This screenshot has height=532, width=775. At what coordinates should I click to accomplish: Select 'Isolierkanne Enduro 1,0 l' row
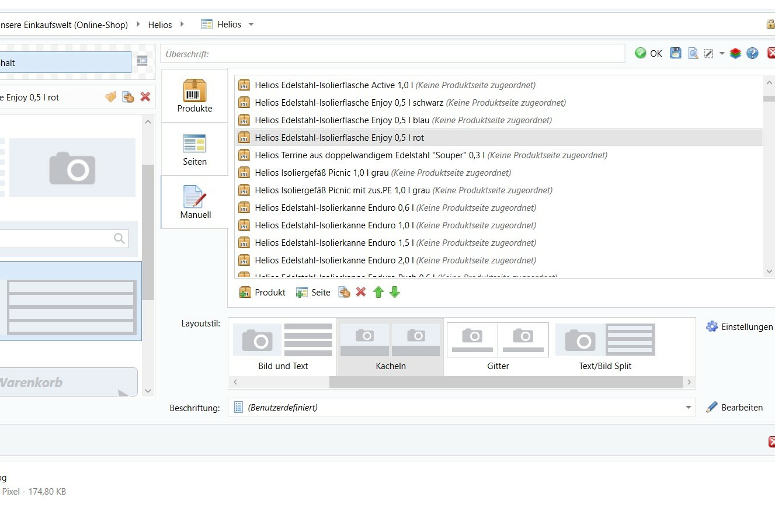[499, 225]
